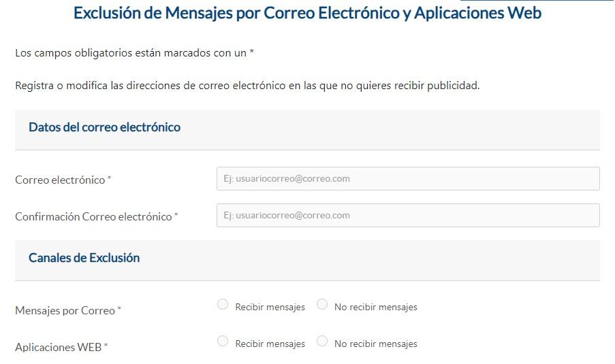Click the asterisk after 'Mensajes por Correo'
The image size is (615, 364).
[x=119, y=309]
